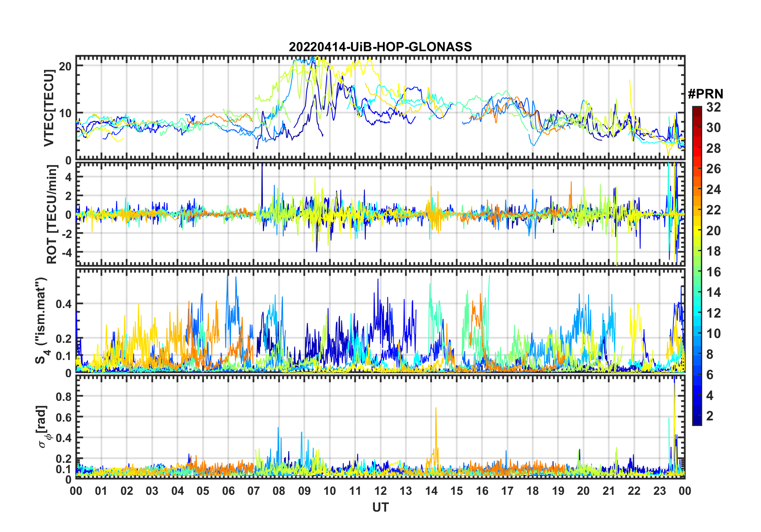This screenshot has height=532, width=761.
Task: Click the VTEC axis tick "20"
Action: coord(65,66)
